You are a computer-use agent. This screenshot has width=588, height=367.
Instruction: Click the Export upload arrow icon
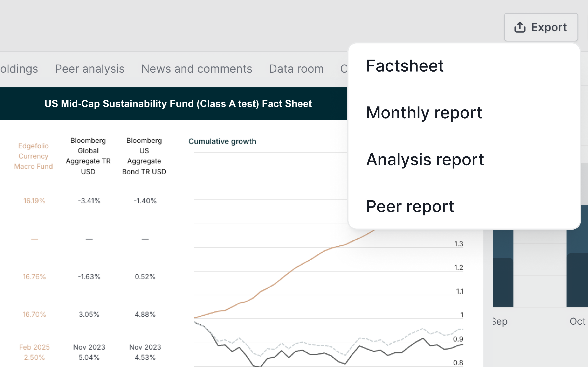520,27
